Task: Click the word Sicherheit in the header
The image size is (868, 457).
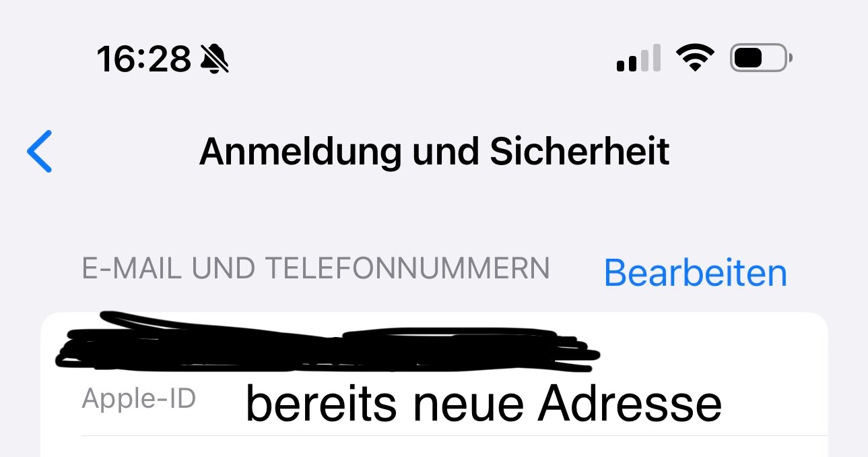Action: (579, 151)
